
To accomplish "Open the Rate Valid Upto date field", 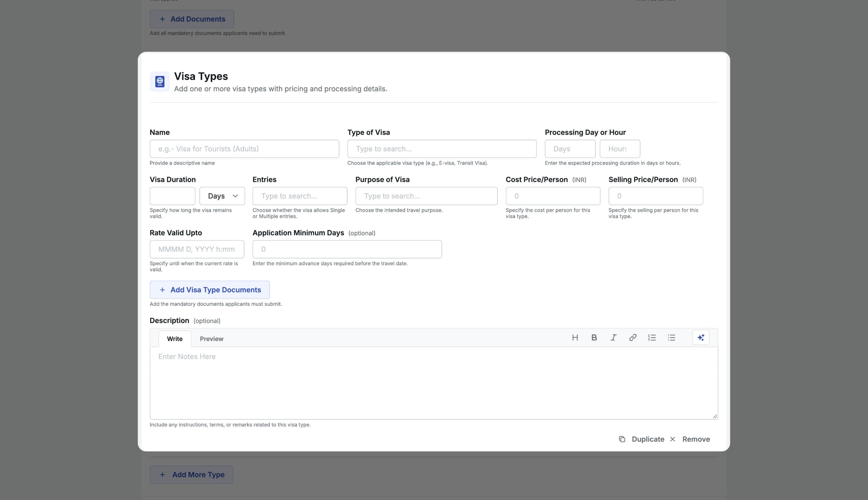I will point(197,249).
